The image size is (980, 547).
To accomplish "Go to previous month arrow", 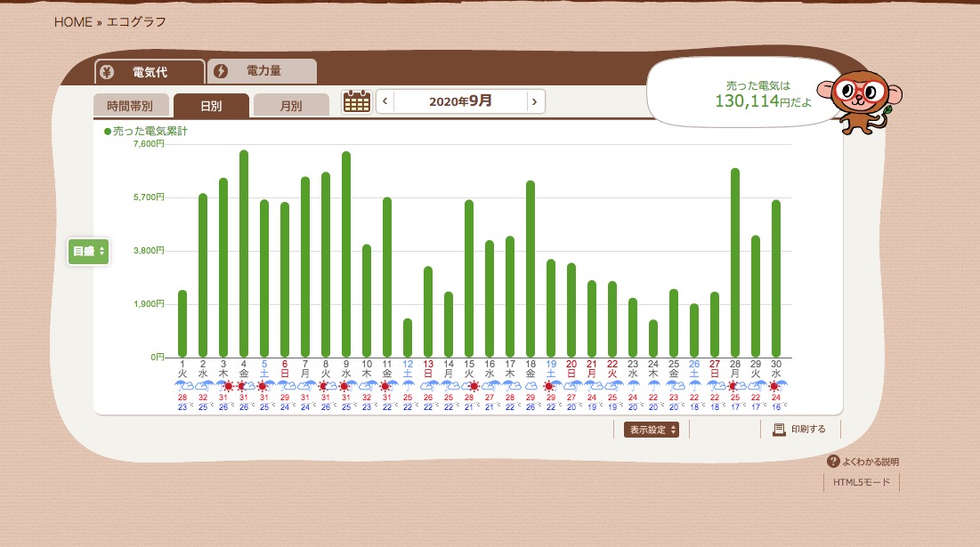I will 385,101.
